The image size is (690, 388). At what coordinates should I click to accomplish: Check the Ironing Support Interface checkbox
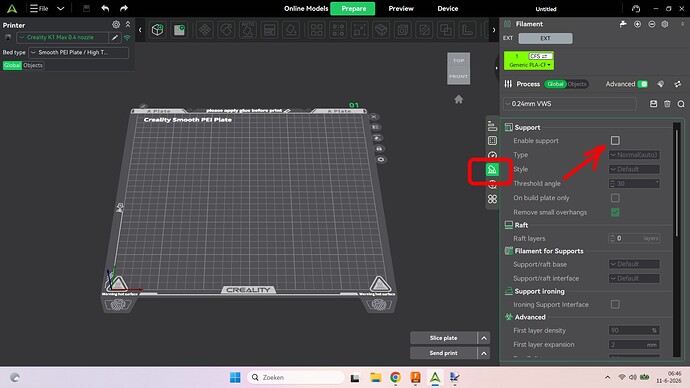coord(615,304)
